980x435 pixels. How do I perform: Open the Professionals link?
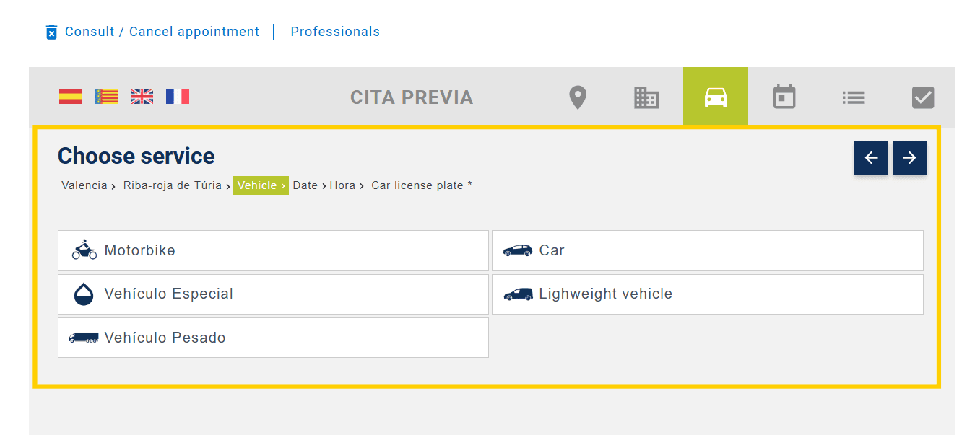[335, 32]
